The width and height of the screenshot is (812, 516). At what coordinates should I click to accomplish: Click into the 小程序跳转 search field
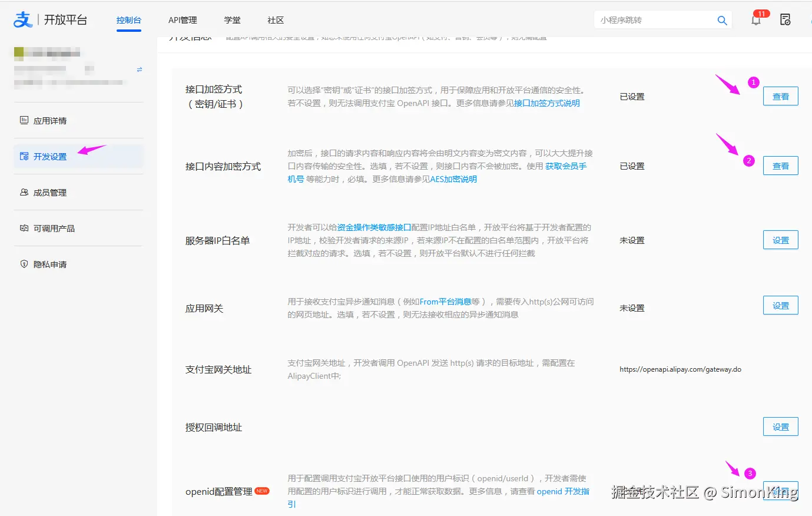click(654, 20)
